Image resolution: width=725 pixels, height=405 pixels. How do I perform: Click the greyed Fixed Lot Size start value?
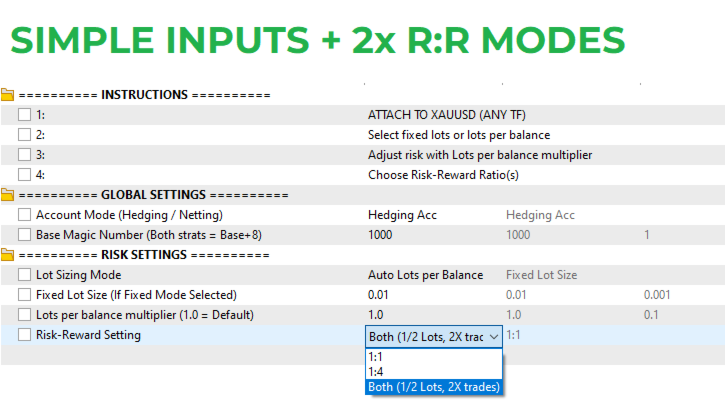click(541, 275)
